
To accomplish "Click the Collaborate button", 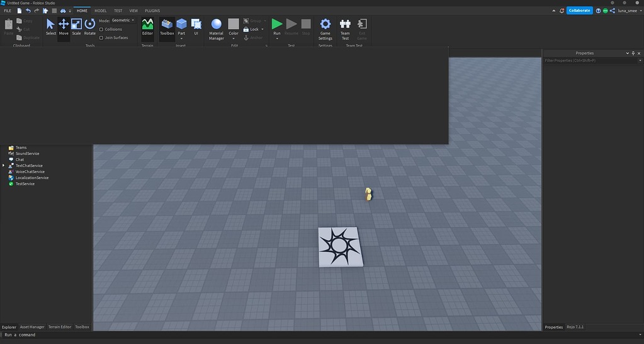I will tap(579, 11).
